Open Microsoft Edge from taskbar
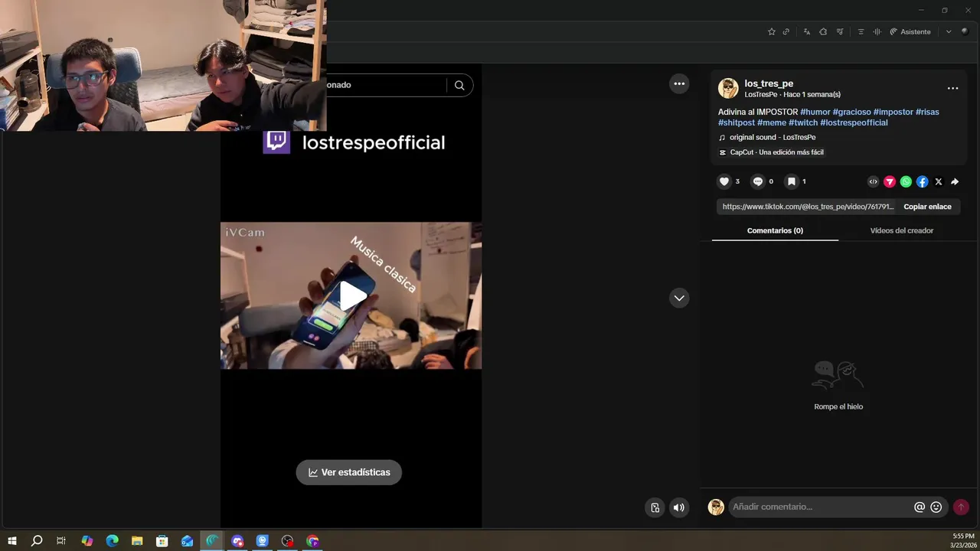Viewport: 980px width, 551px height. 112,541
